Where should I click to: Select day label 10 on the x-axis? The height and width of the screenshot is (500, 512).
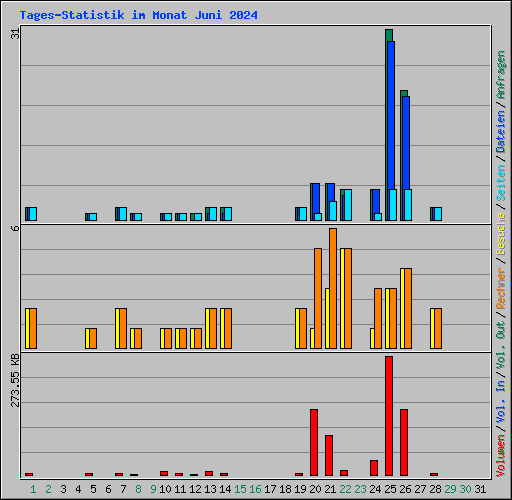click(165, 489)
